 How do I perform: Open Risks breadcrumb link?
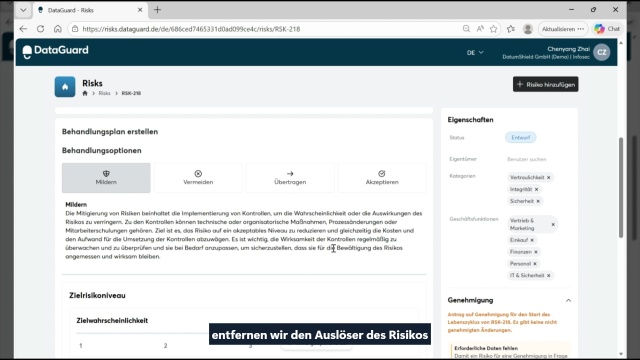(x=104, y=93)
